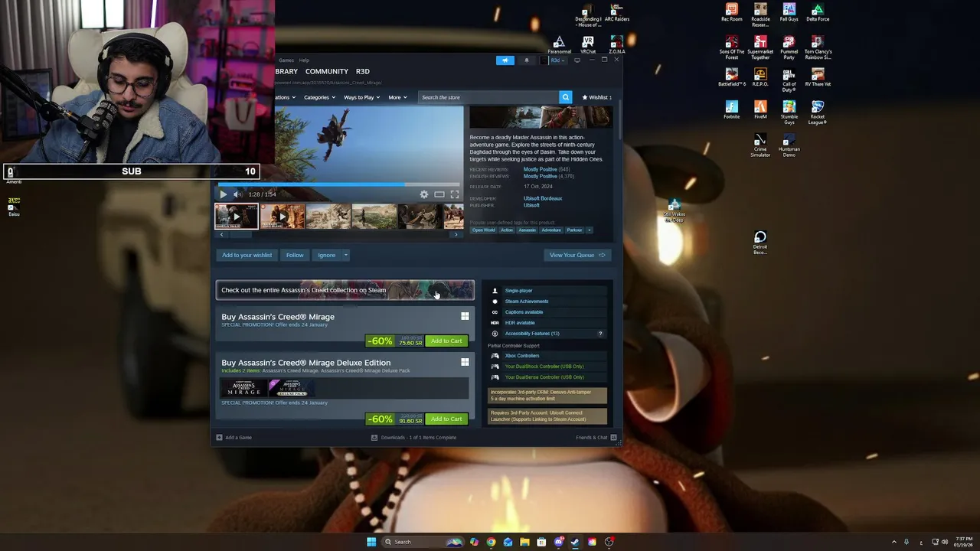Expand Ignore options dropdown arrow

pyautogui.click(x=345, y=255)
